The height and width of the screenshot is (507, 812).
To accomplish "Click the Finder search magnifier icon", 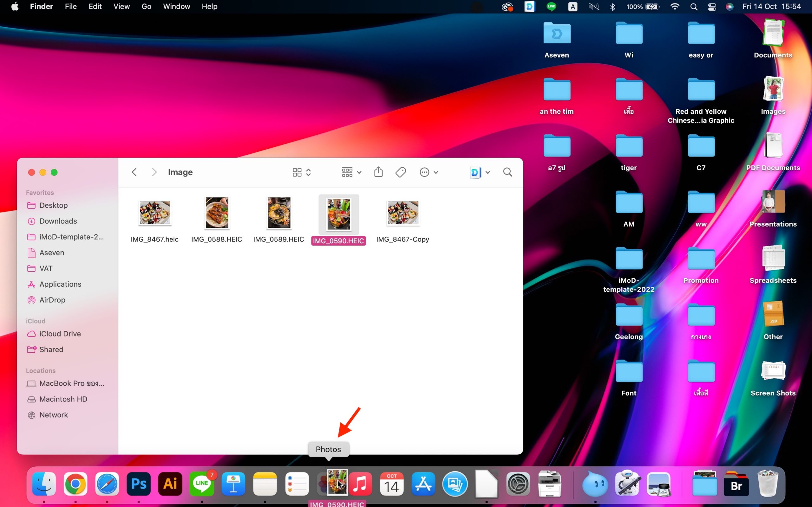I will [x=507, y=172].
